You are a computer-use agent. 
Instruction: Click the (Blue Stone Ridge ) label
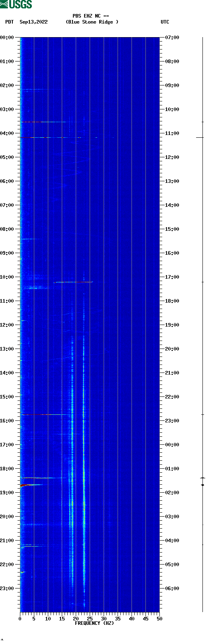click(x=92, y=22)
